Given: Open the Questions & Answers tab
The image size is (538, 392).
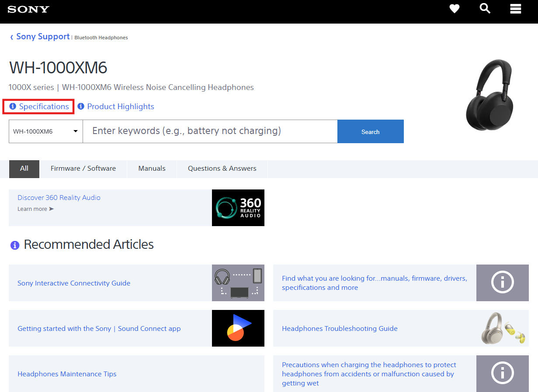Looking at the screenshot, I should coord(222,168).
